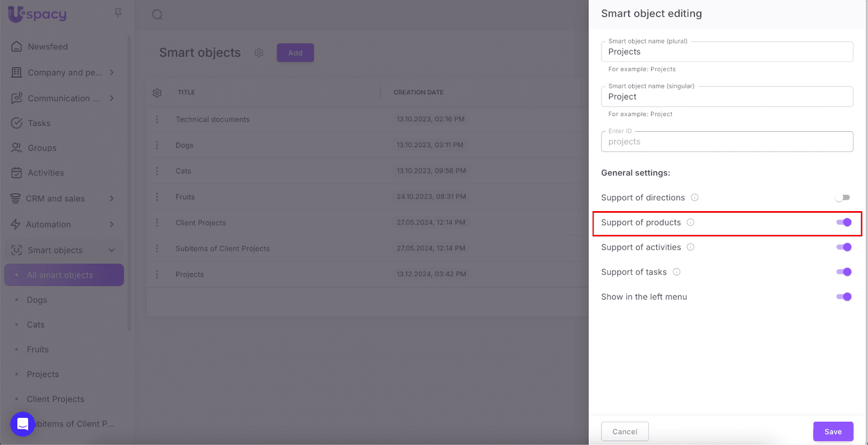The image size is (868, 445).
Task: Expand the CRM and sales menu
Action: point(112,199)
